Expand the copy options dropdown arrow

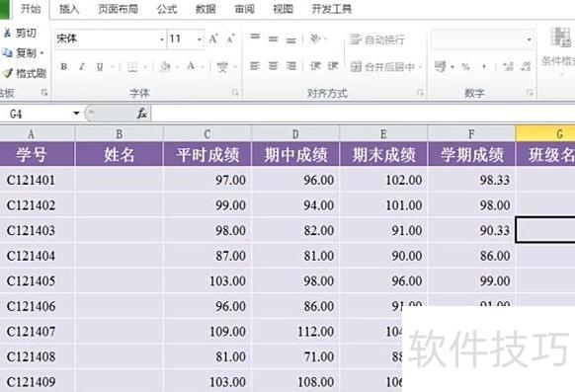[41, 53]
